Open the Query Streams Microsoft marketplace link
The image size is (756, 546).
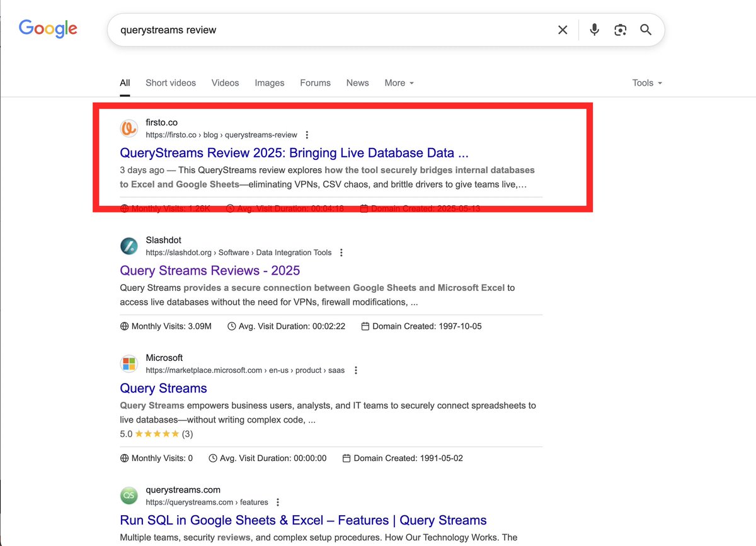(163, 388)
